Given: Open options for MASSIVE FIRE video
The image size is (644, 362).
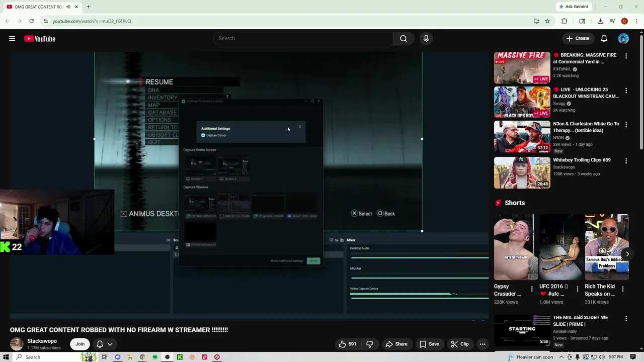Looking at the screenshot, I should (x=626, y=56).
